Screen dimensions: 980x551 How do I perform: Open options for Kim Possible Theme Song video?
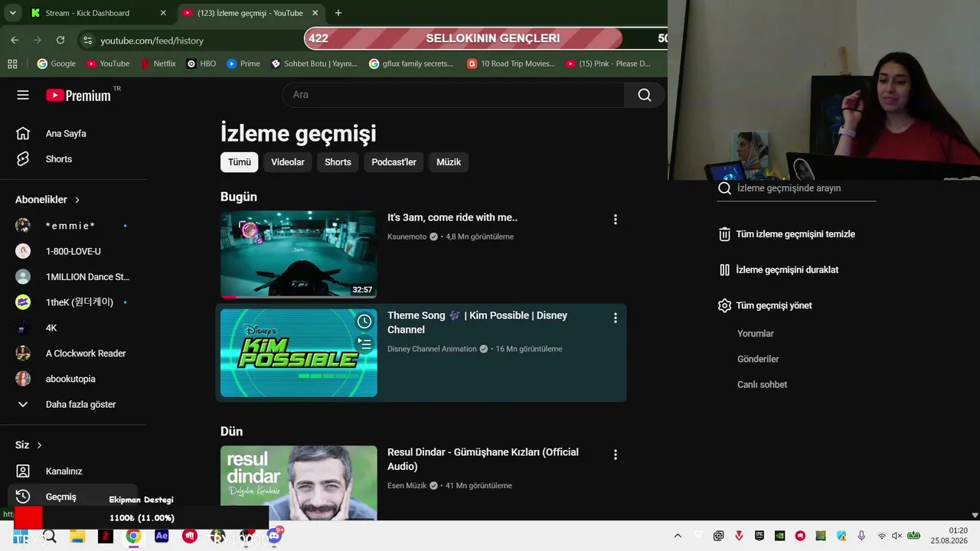point(615,318)
